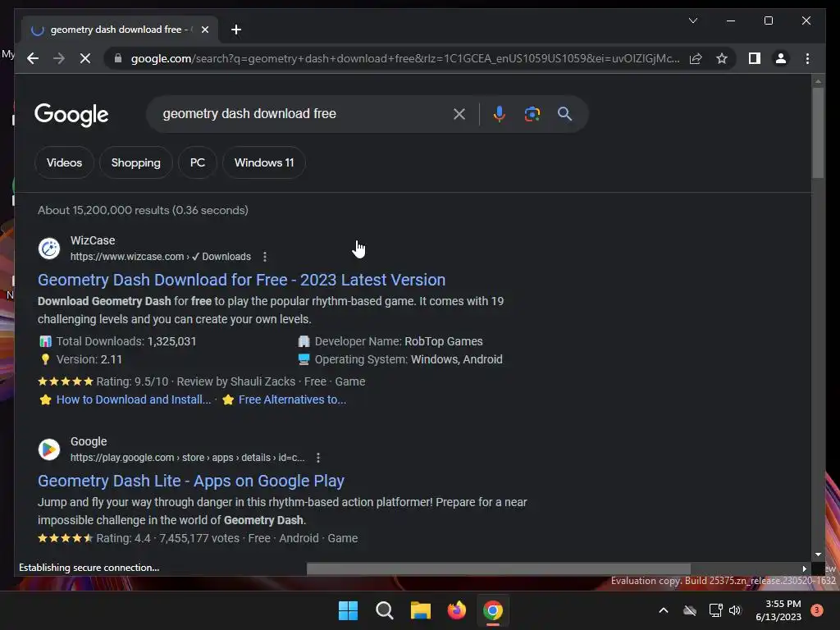Open the Chrome three-dot menu
This screenshot has width=840, height=630.
click(x=807, y=58)
